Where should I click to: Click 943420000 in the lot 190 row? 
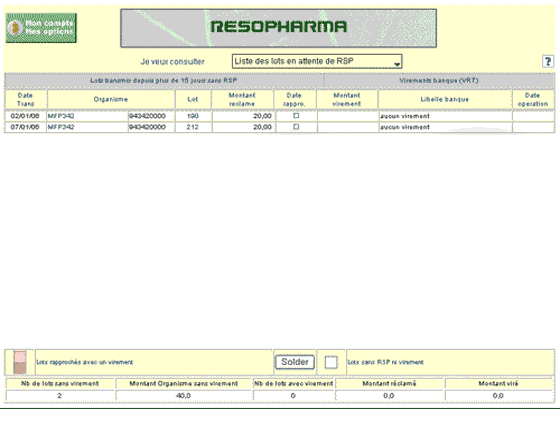click(147, 116)
